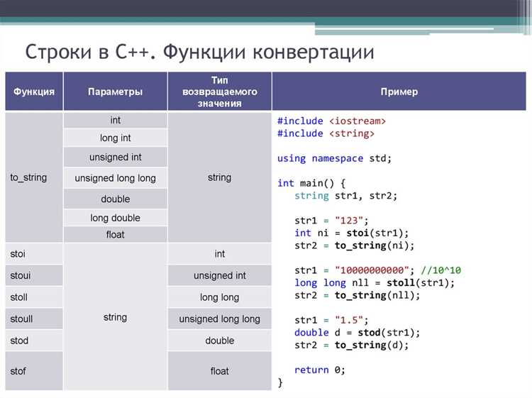
Task: Click the 'long long nll = stoll(str1);' line
Action: [x=375, y=282]
